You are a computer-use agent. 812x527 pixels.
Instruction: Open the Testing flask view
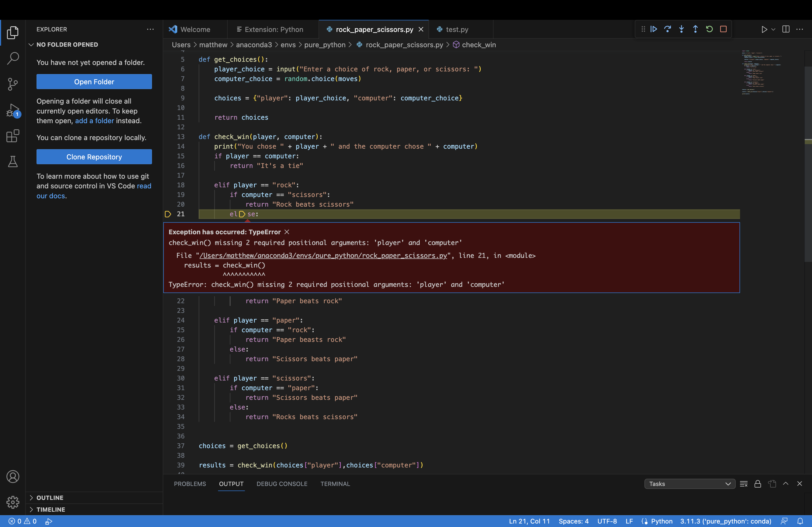(x=13, y=162)
